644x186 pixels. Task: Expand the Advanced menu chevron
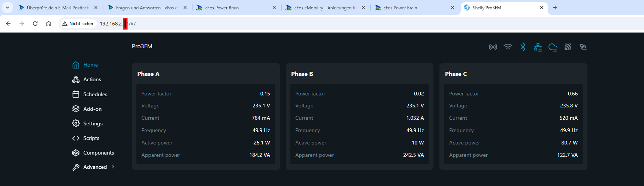point(113,167)
